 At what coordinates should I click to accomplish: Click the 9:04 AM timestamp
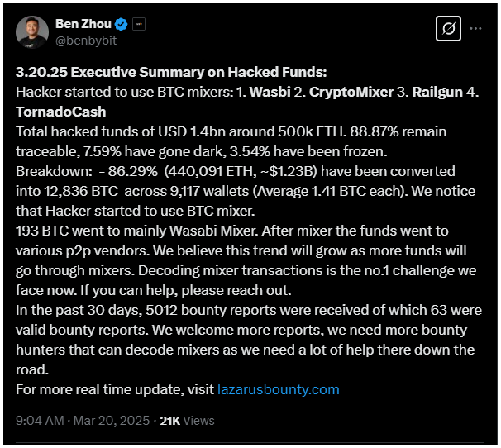click(x=40, y=420)
